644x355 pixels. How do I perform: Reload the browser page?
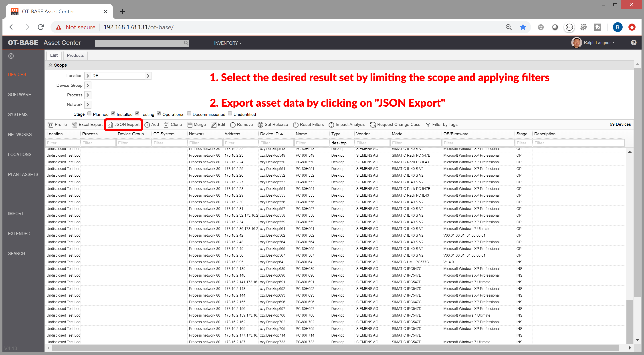click(x=41, y=27)
